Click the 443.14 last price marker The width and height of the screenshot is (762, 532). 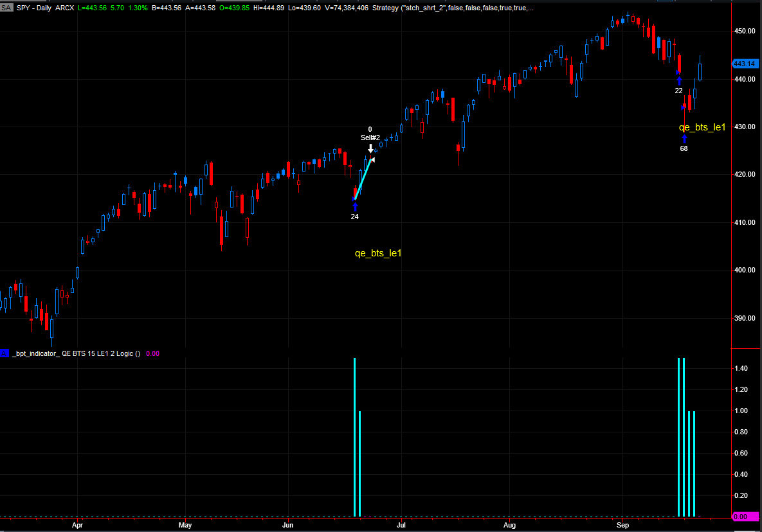pos(743,64)
